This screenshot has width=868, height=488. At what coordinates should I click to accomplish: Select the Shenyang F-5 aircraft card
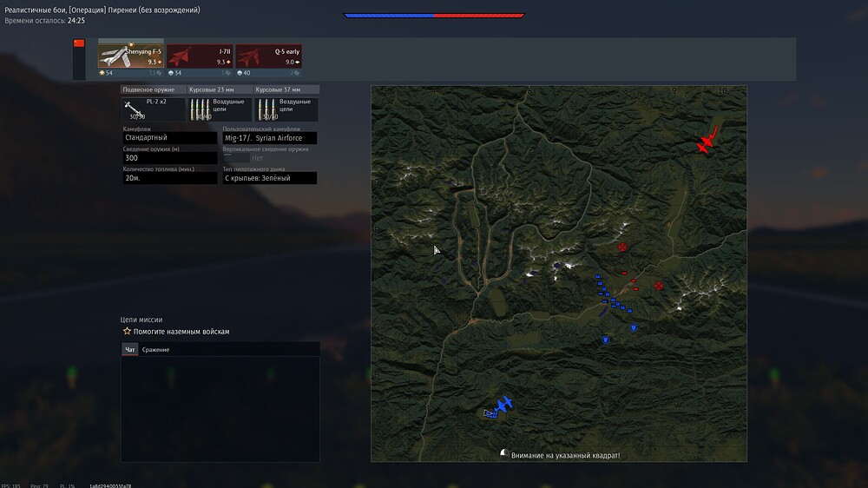pyautogui.click(x=131, y=56)
